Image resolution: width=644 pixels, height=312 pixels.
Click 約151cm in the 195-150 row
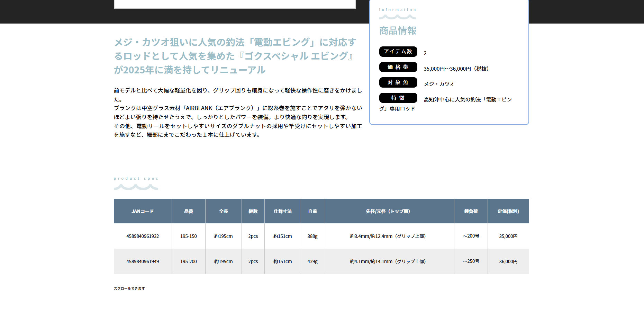pos(283,236)
